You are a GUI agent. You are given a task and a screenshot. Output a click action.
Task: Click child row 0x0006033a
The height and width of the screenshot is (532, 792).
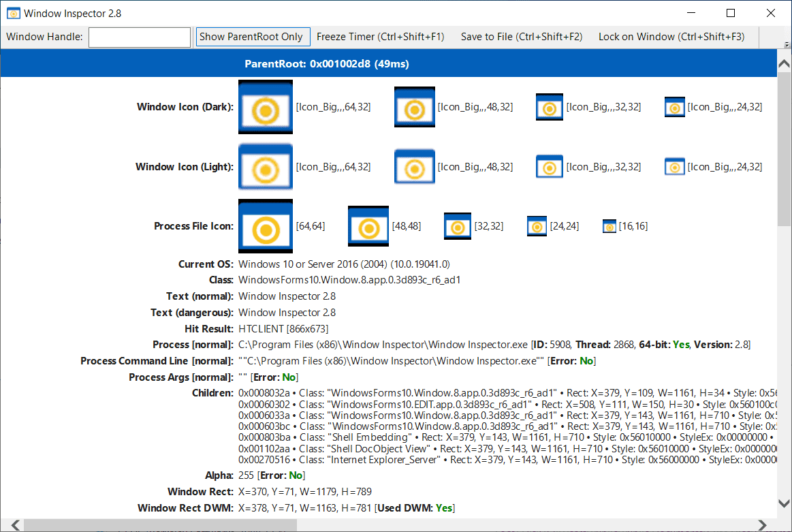[x=507, y=416]
